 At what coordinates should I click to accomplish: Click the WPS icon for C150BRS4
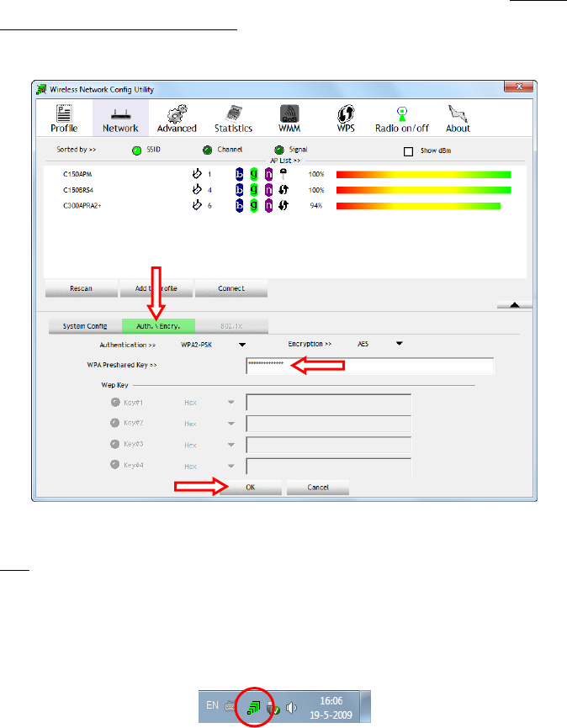point(283,190)
